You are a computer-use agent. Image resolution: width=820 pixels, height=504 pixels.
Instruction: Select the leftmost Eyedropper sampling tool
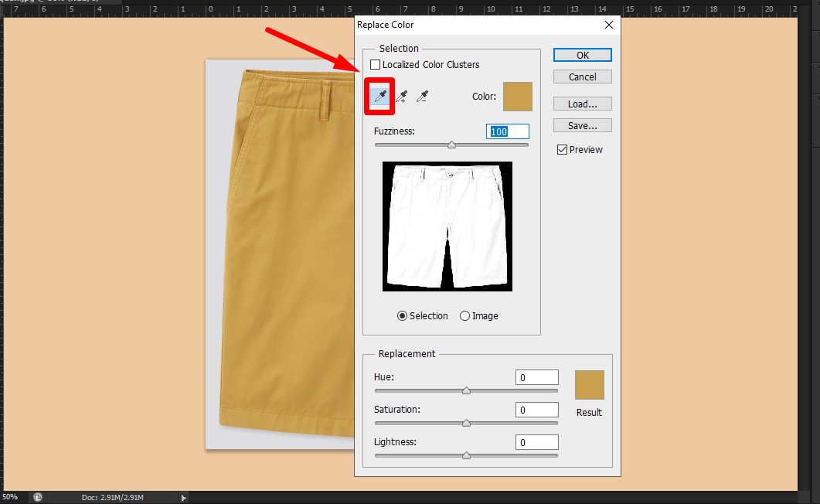click(x=379, y=96)
